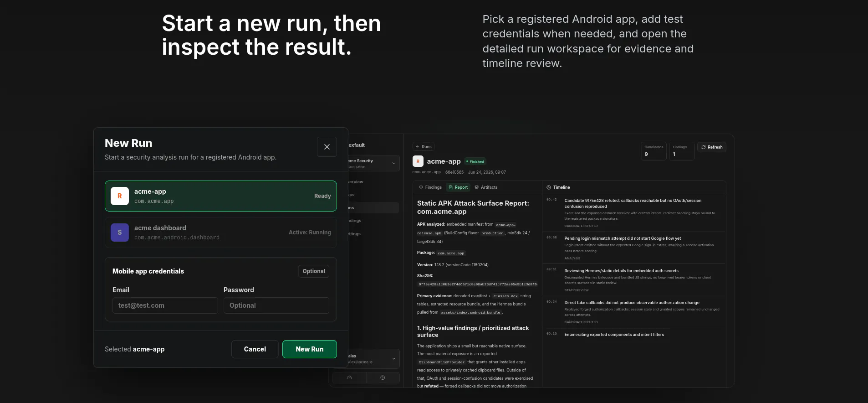Select the Reviewing Hermes/static details timeline entry

634,280
